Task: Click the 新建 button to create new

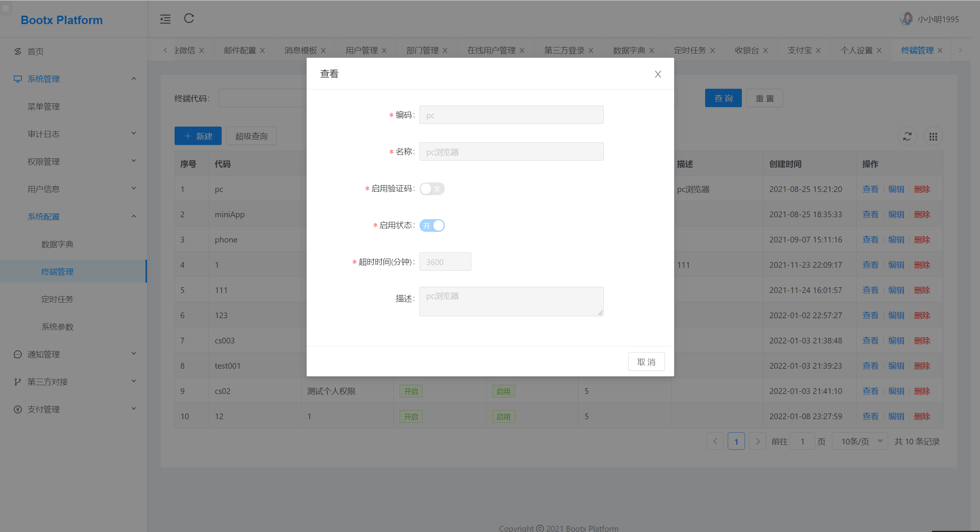Action: (198, 136)
